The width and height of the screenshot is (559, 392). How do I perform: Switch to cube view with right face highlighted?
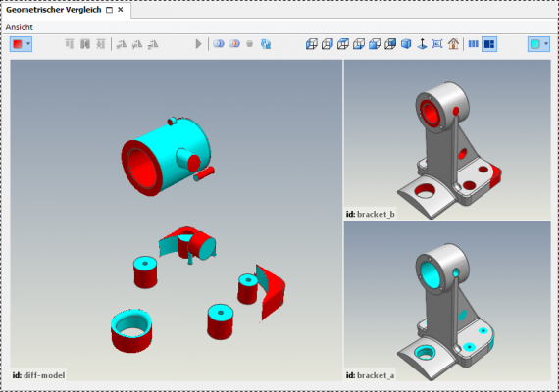coord(328,44)
